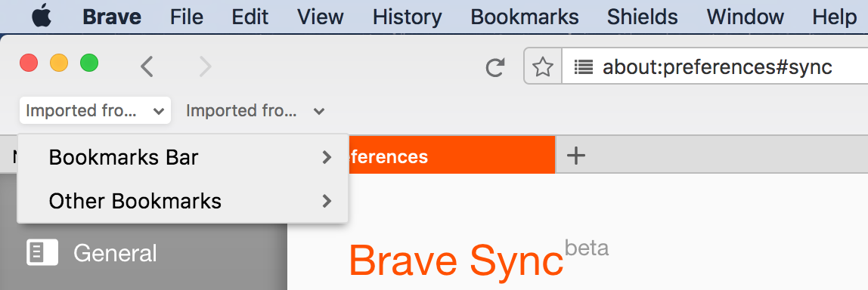Open the File menu

pyautogui.click(x=187, y=17)
